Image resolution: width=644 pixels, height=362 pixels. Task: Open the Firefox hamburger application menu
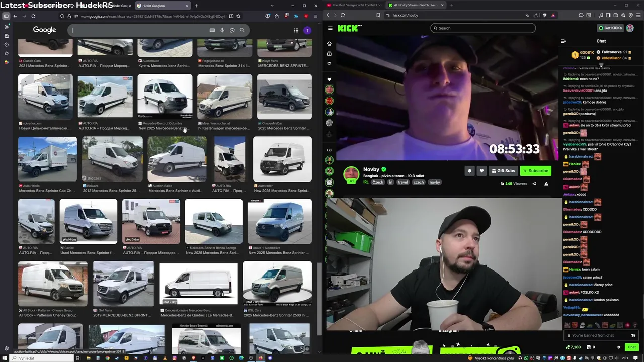point(315,16)
